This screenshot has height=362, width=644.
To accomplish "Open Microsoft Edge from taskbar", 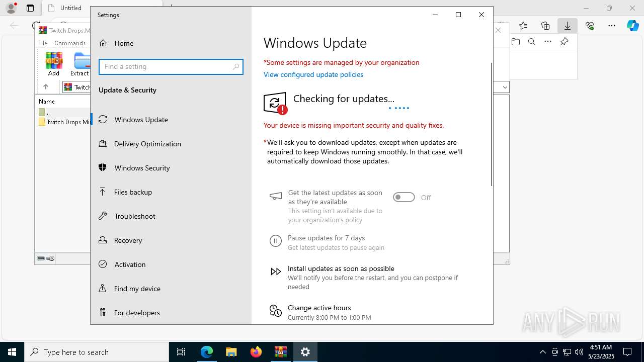I will (207, 352).
